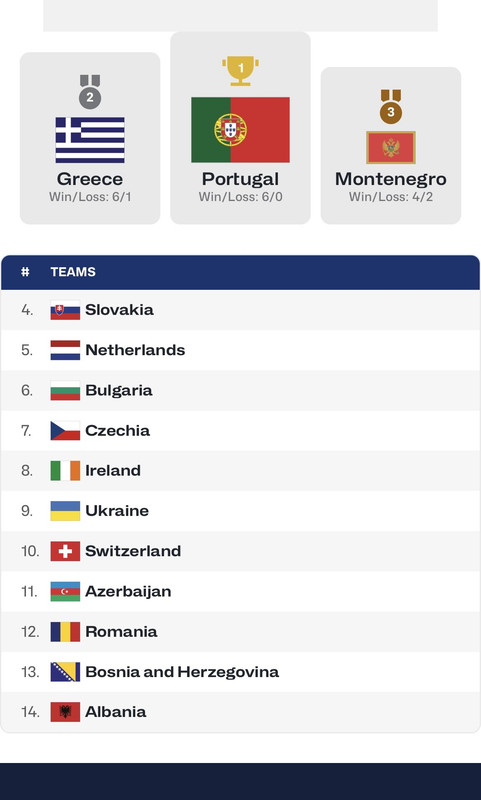The height and width of the screenshot is (800, 481).
Task: Click the TEAMS column header
Action: pyautogui.click(x=73, y=272)
